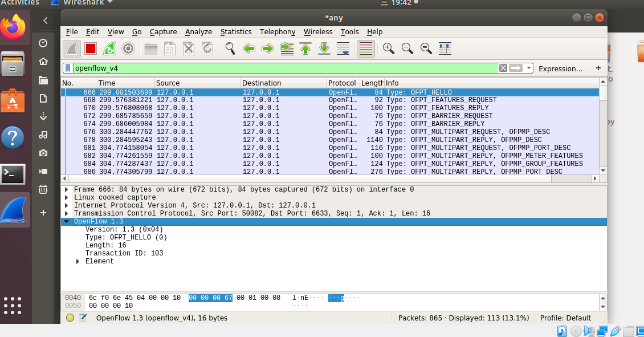644x337 pixels.
Task: Jump to the first packet
Action: click(x=305, y=49)
